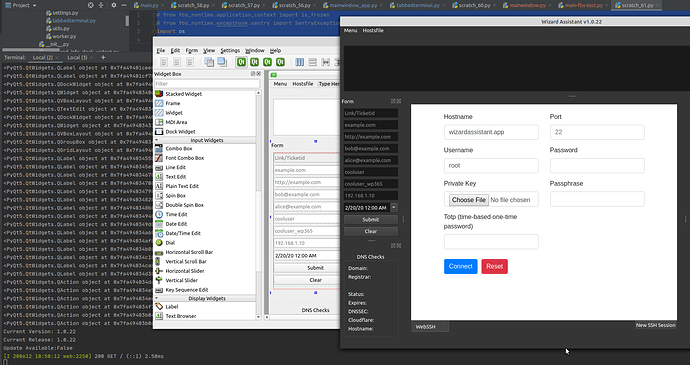This screenshot has height=365, width=690.
Task: Collapse the Input Widgets category
Action: point(157,140)
